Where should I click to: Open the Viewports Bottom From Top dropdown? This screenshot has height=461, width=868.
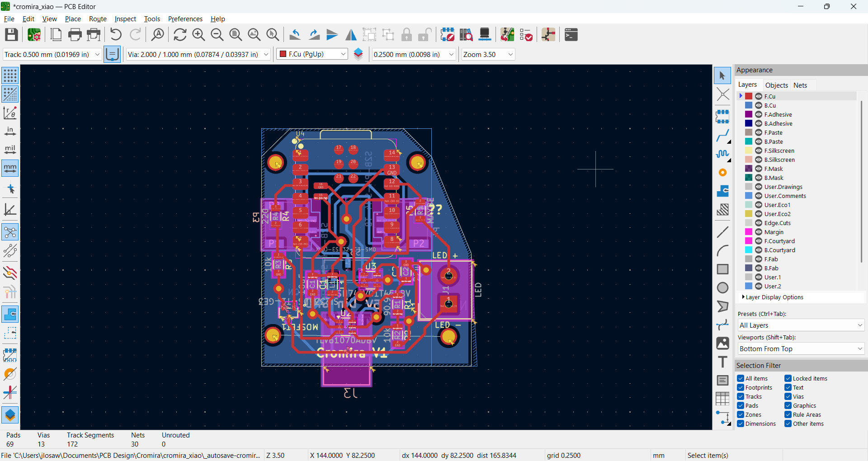[x=801, y=349]
